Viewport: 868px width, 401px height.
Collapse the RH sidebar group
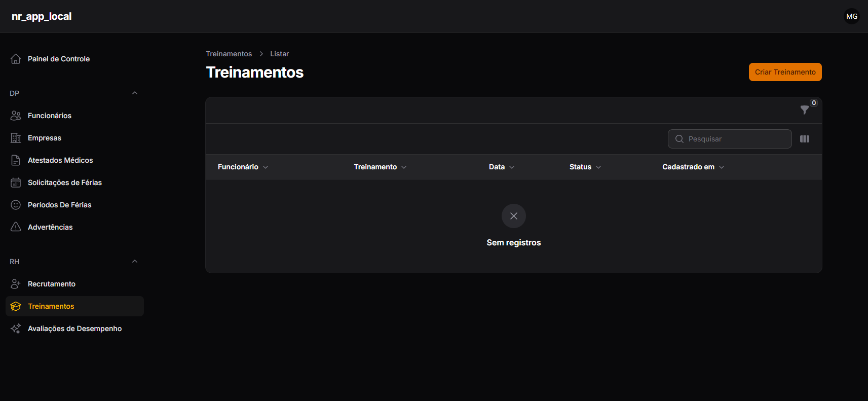[x=135, y=262]
